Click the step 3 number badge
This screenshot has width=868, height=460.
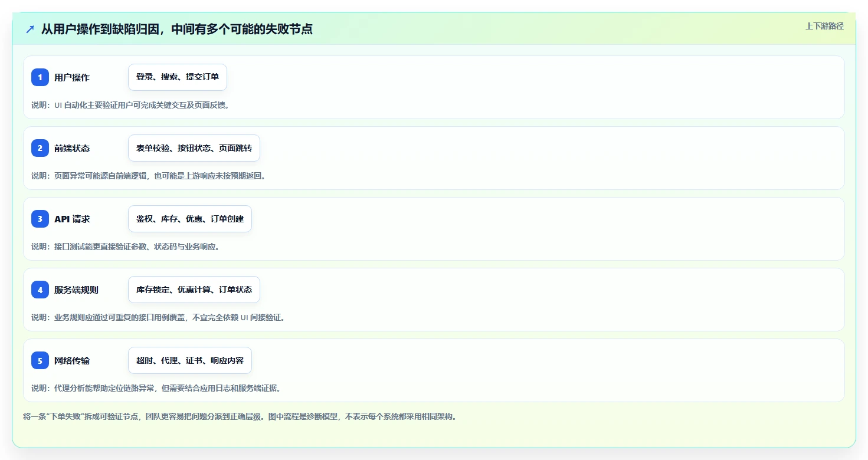40,219
